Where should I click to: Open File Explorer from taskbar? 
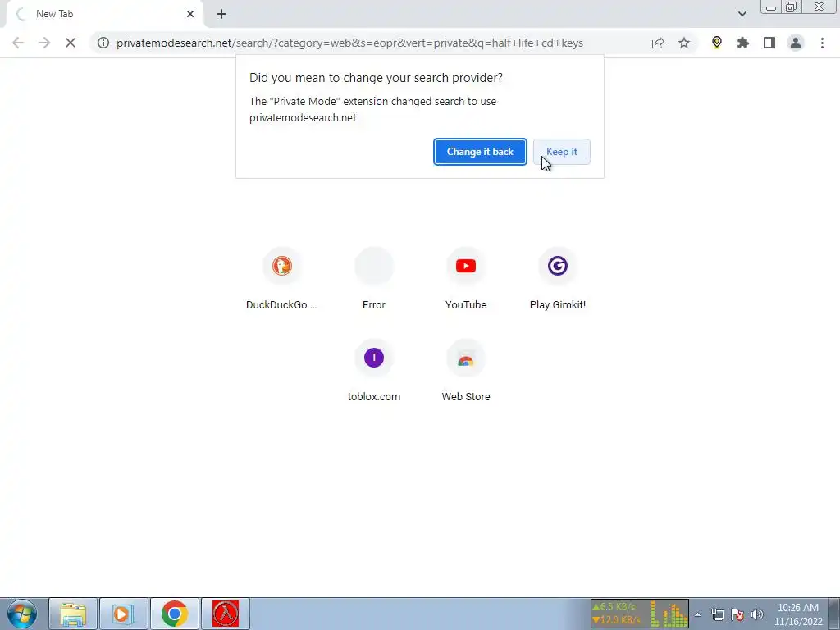tap(73, 614)
